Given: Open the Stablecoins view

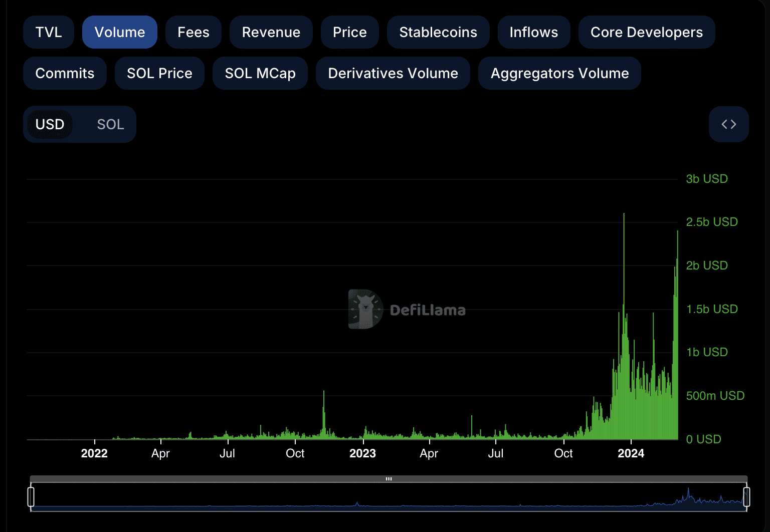Looking at the screenshot, I should (438, 32).
